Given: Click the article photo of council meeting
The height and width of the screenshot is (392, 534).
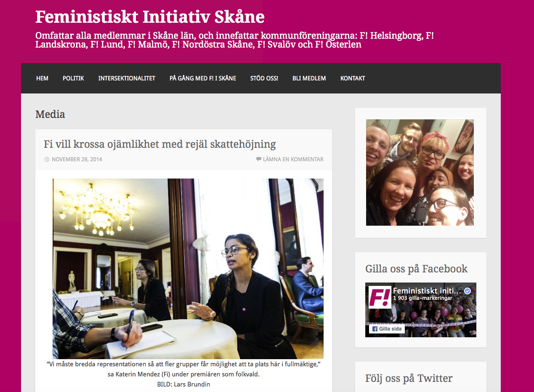Looking at the screenshot, I should click(x=188, y=269).
